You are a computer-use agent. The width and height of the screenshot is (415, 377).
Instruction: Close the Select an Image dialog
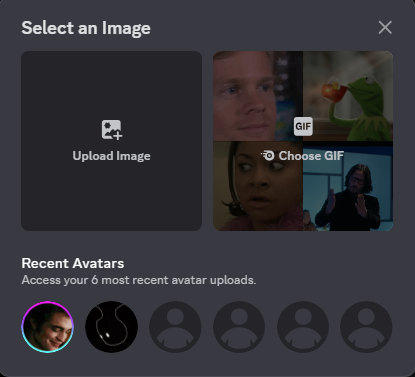pyautogui.click(x=385, y=27)
